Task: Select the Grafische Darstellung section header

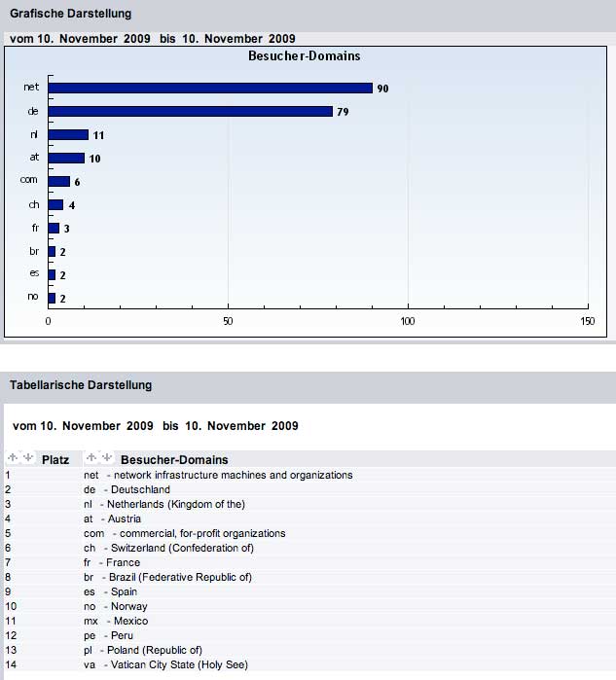Action: tap(70, 14)
